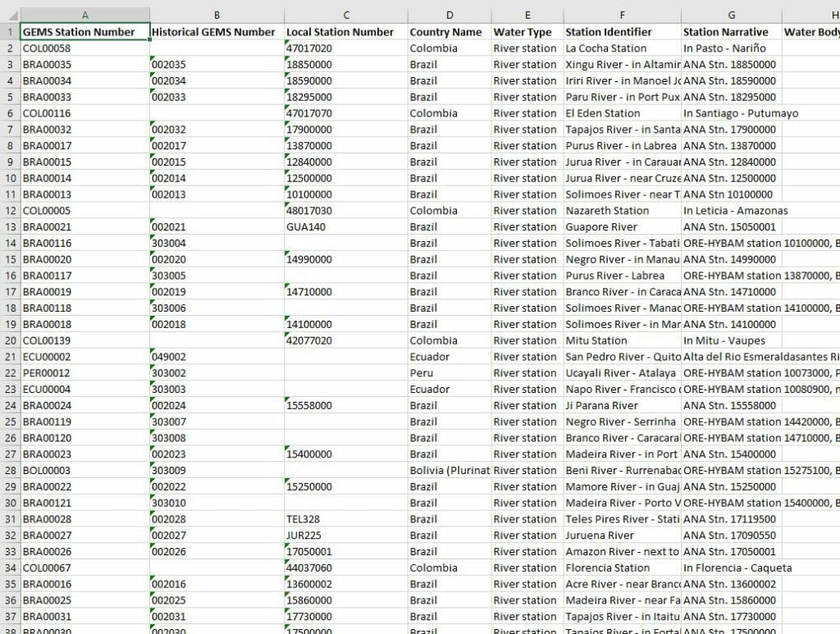This screenshot has height=634, width=840.
Task: Select cell containing 303009
Action: [217, 470]
